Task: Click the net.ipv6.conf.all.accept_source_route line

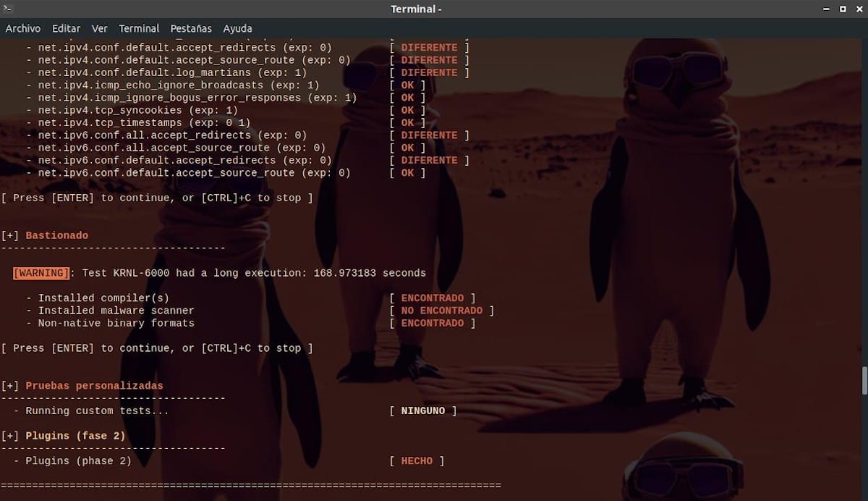Action: click(x=176, y=148)
